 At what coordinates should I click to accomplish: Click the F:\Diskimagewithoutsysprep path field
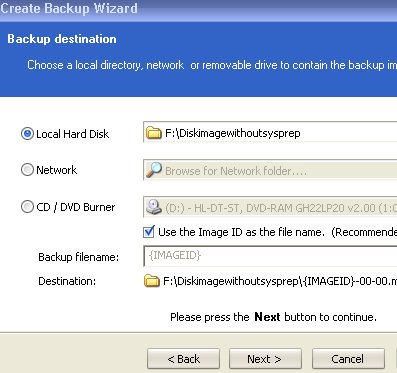(x=270, y=132)
